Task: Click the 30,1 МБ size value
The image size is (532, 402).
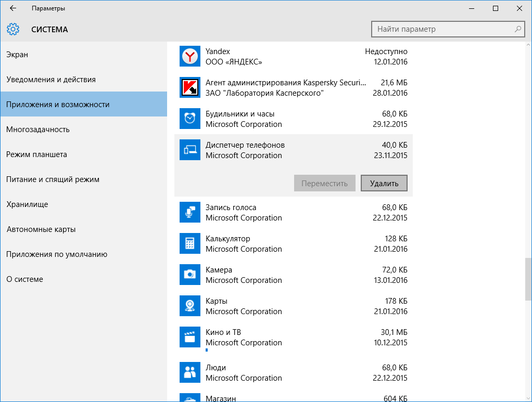Action: [394, 332]
